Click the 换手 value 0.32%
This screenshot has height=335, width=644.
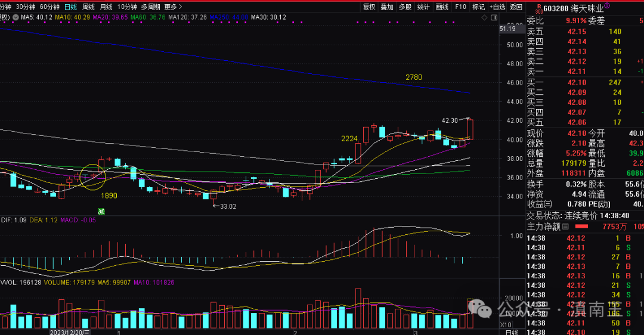coord(576,184)
